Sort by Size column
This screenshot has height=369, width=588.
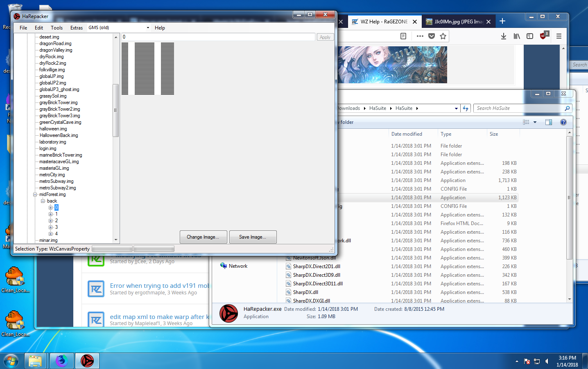503,134
